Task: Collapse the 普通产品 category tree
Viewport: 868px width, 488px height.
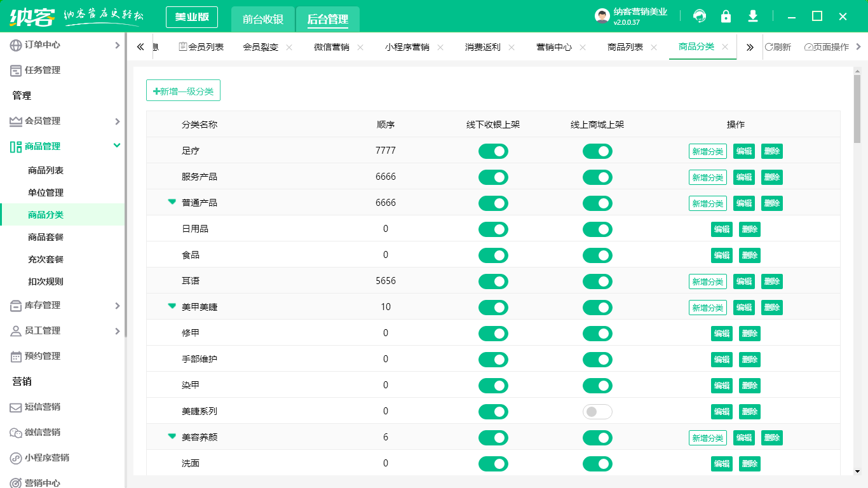Action: (x=172, y=202)
